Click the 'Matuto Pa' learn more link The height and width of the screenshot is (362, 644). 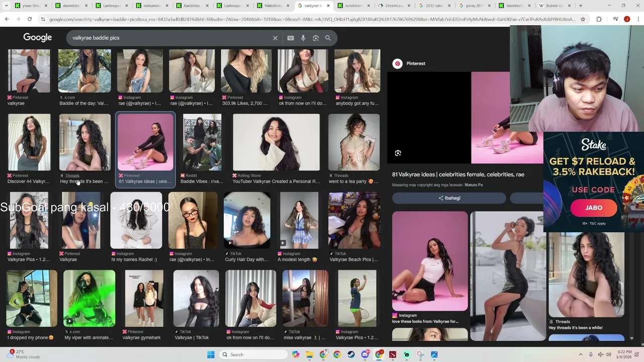[473, 185]
